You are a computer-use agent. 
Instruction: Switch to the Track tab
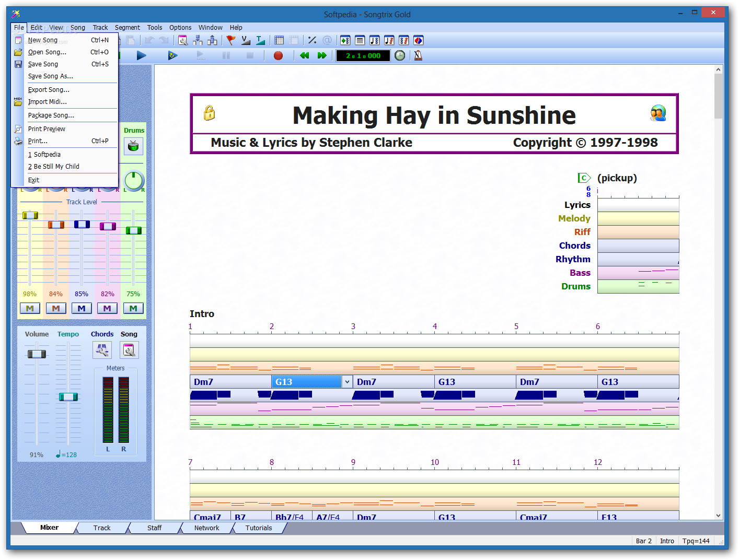point(102,528)
